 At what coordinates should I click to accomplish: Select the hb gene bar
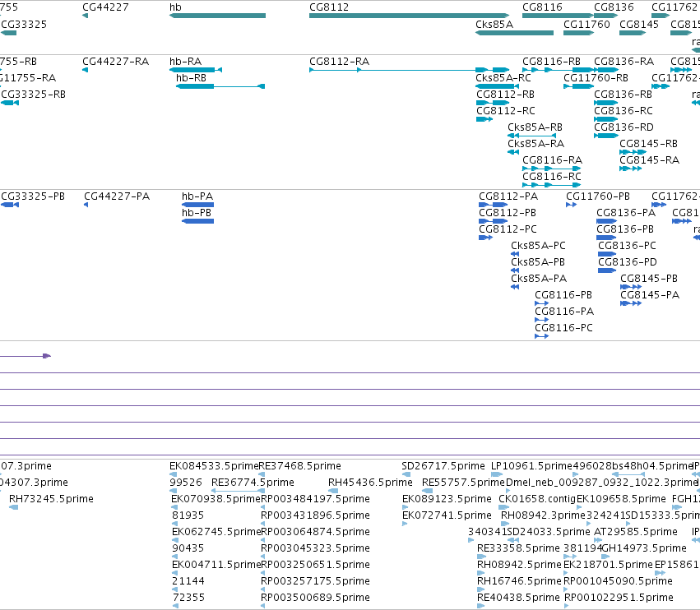click(217, 16)
